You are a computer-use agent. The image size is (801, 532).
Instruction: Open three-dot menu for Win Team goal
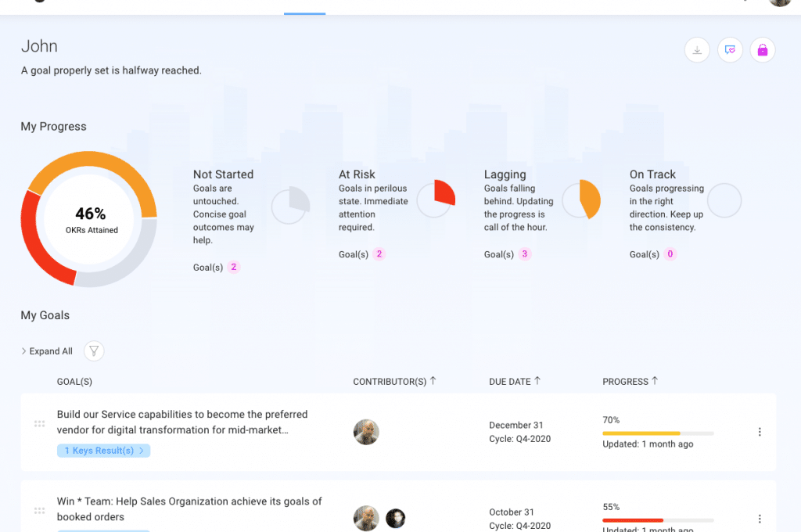click(x=760, y=519)
